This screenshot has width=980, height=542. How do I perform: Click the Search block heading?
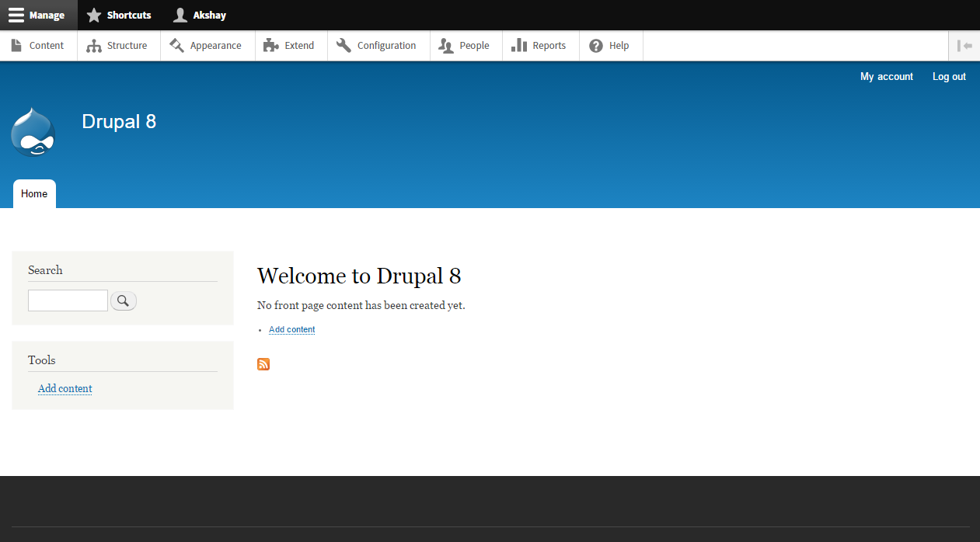coord(45,270)
